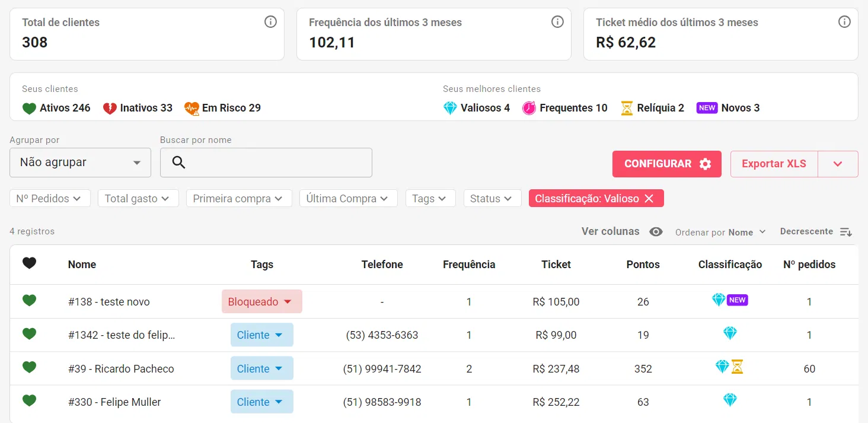Screen dimensions: 868x423
Task: Open Ordenar por Nome dropdown
Action: point(720,232)
